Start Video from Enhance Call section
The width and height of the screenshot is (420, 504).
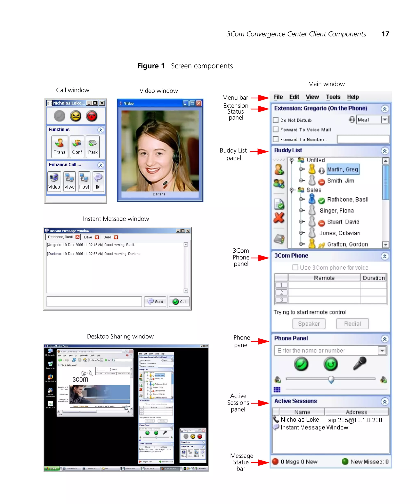(x=54, y=181)
